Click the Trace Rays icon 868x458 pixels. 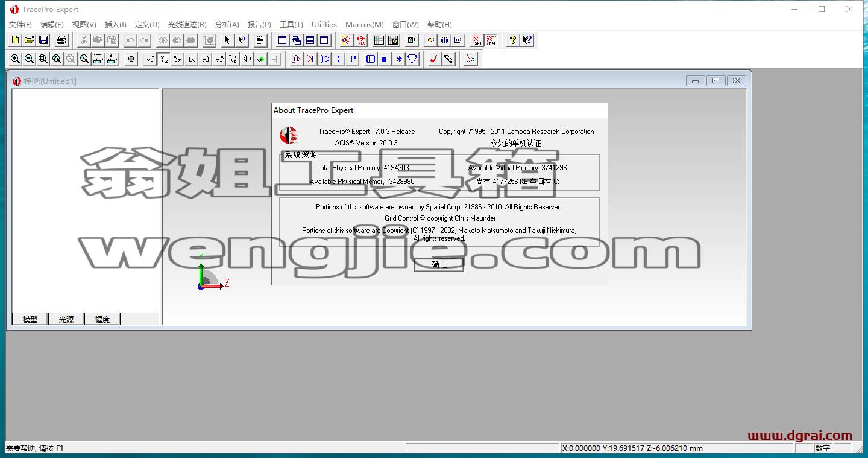[346, 40]
